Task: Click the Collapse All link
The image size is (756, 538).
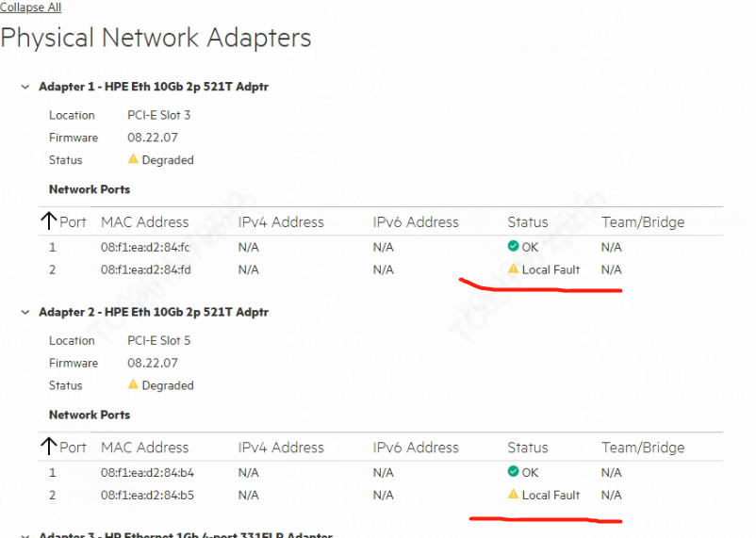Action: click(x=31, y=7)
